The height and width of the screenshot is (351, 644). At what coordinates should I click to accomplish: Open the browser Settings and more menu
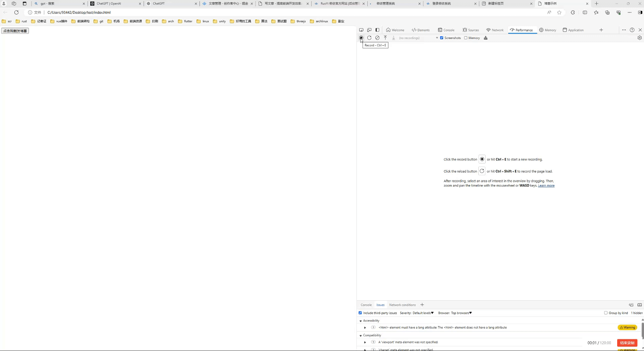click(x=630, y=12)
